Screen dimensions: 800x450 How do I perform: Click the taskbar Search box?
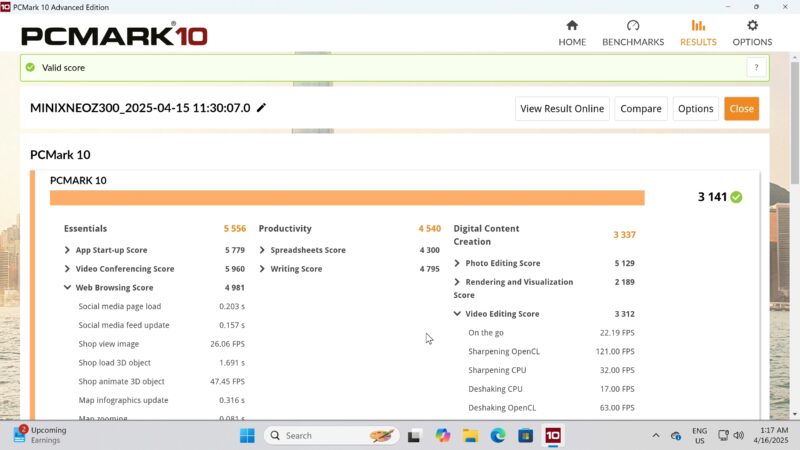point(331,436)
